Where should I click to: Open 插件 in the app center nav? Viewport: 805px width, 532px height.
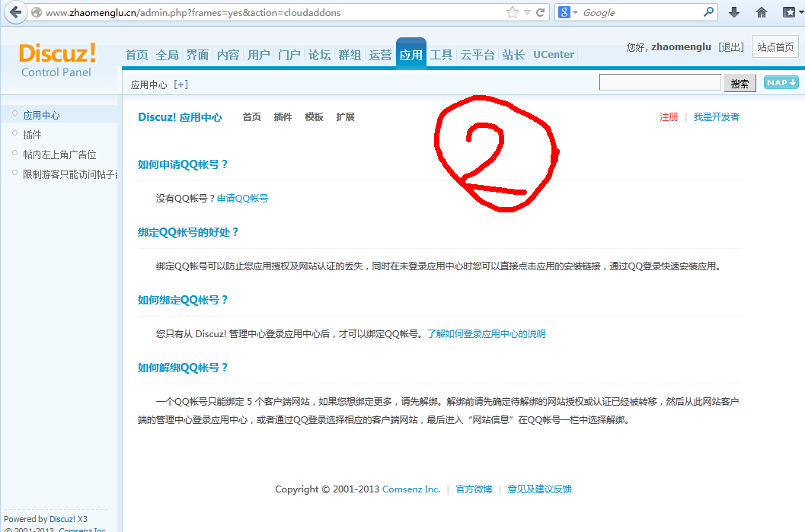click(x=283, y=117)
